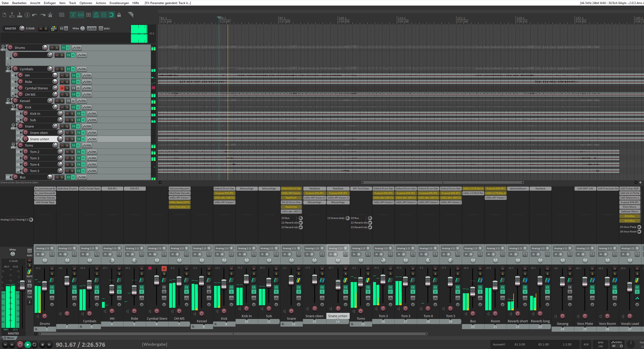Click the master ROUTE button

coord(54,29)
